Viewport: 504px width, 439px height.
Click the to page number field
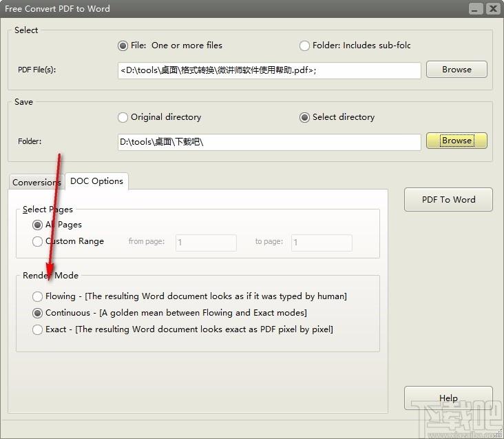(x=322, y=243)
